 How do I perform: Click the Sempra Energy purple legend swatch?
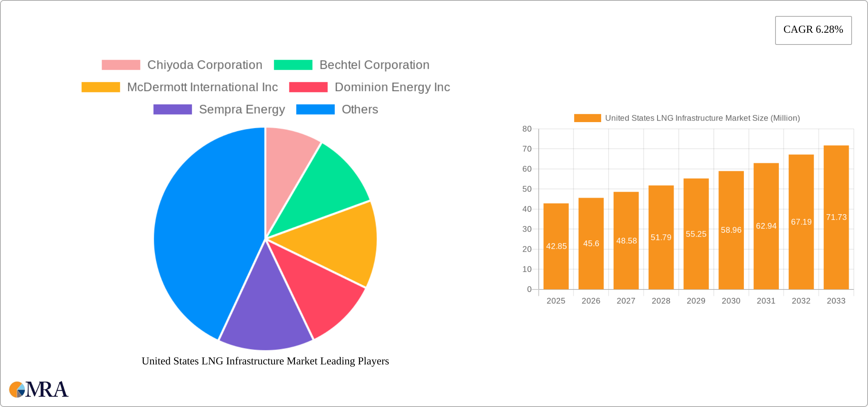[x=172, y=110]
